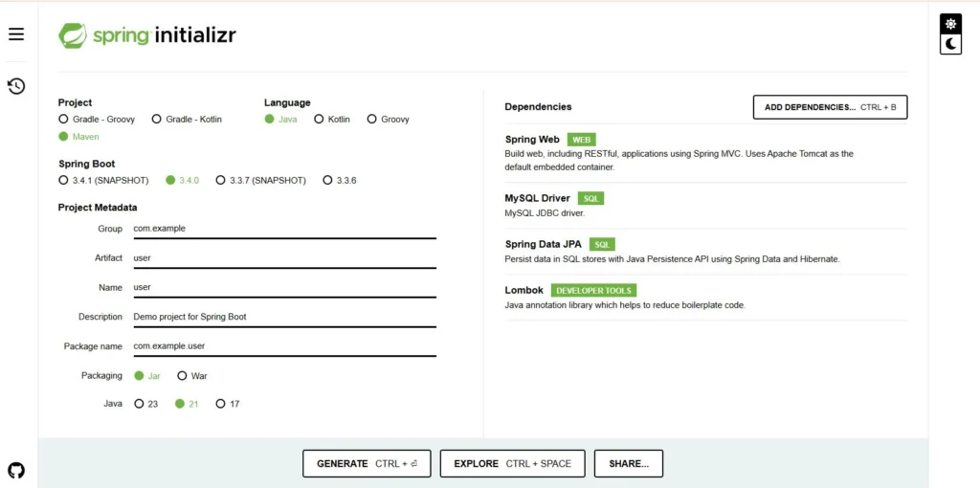The width and height of the screenshot is (980, 488).
Task: Click the Dependencies heading
Action: [x=538, y=107]
